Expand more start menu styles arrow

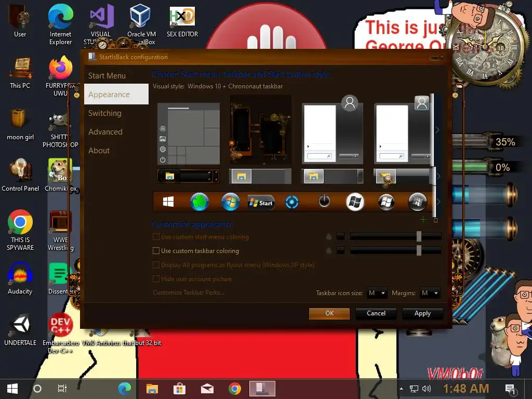pyautogui.click(x=437, y=130)
